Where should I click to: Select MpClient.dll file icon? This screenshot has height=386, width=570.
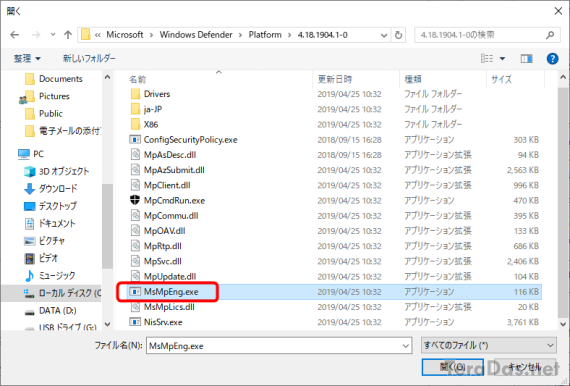pos(135,185)
